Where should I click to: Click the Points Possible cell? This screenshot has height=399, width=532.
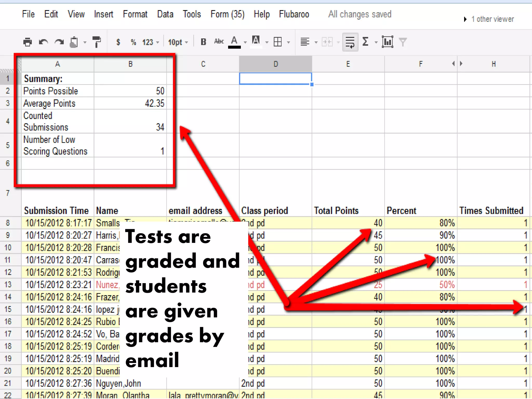point(58,91)
